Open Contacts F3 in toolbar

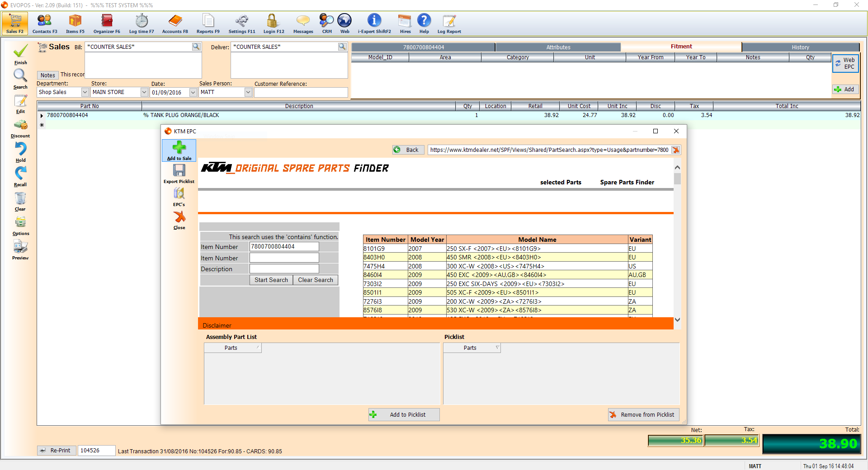pyautogui.click(x=45, y=23)
